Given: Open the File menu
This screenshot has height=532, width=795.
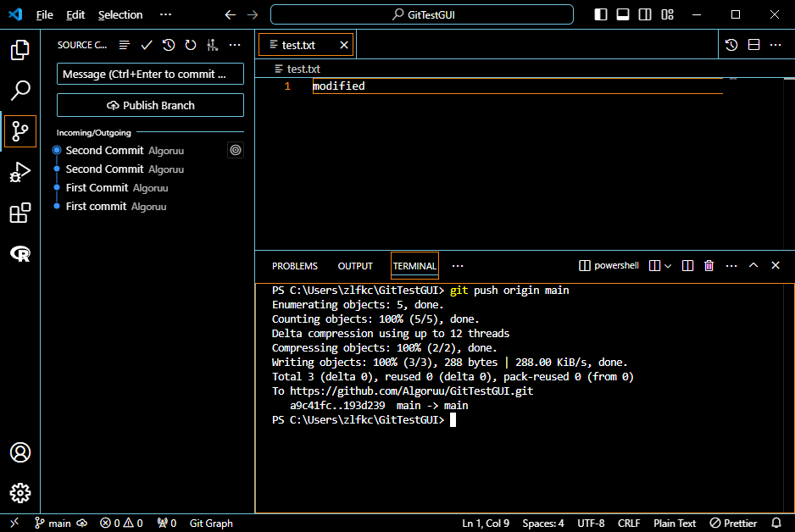Looking at the screenshot, I should click(45, 14).
